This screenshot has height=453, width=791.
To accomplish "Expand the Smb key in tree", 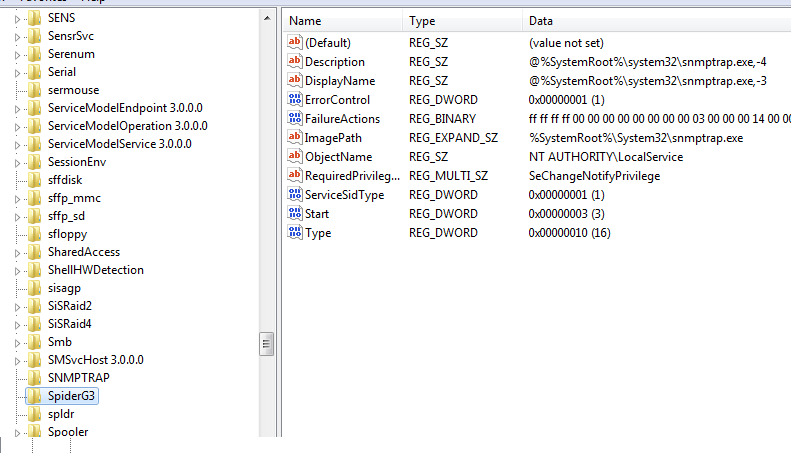I will click(x=17, y=342).
